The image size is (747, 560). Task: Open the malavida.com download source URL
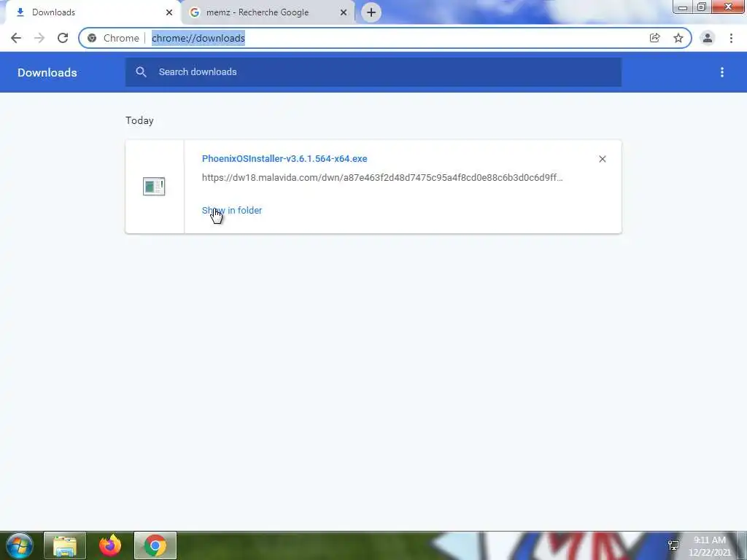tap(382, 178)
